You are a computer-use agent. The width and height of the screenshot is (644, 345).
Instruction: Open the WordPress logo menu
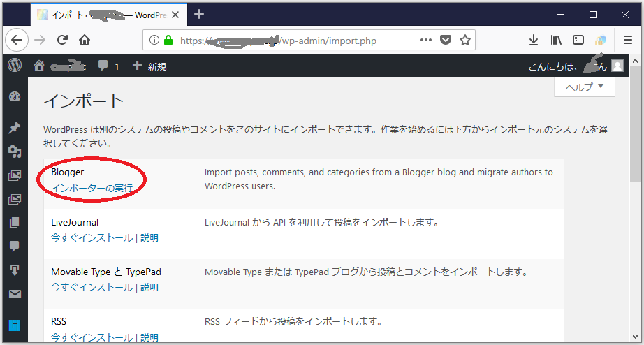pyautogui.click(x=15, y=66)
